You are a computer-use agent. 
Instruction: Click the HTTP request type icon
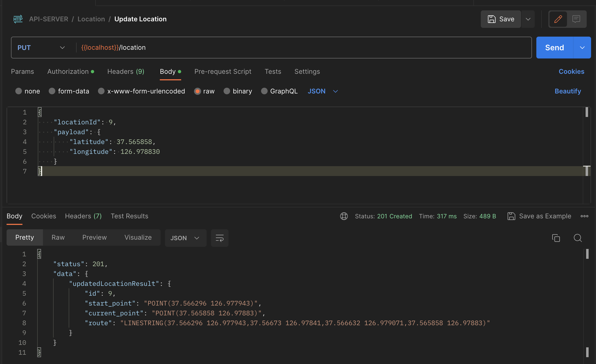18,19
